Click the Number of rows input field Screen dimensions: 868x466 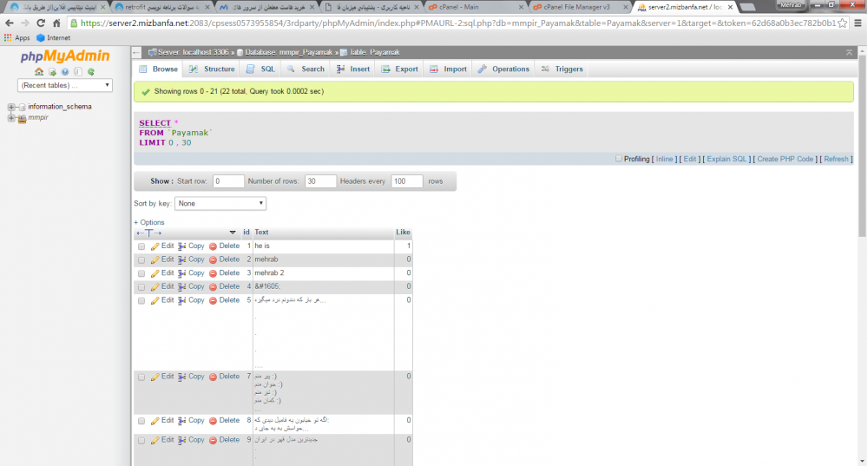click(320, 181)
